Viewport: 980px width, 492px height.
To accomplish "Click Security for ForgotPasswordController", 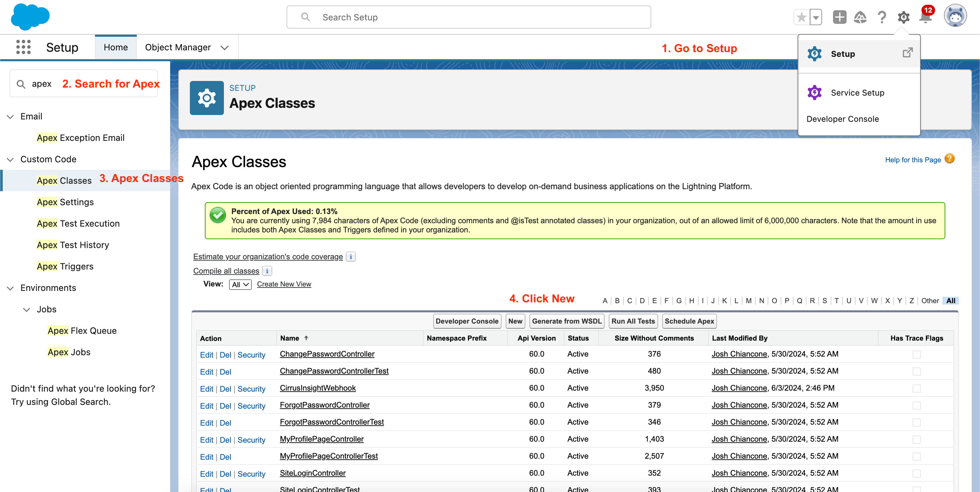I will 251,406.
